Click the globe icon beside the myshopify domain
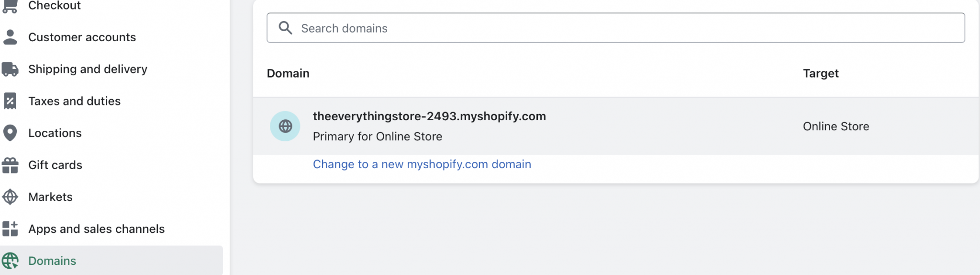The height and width of the screenshot is (275, 980). (x=285, y=126)
